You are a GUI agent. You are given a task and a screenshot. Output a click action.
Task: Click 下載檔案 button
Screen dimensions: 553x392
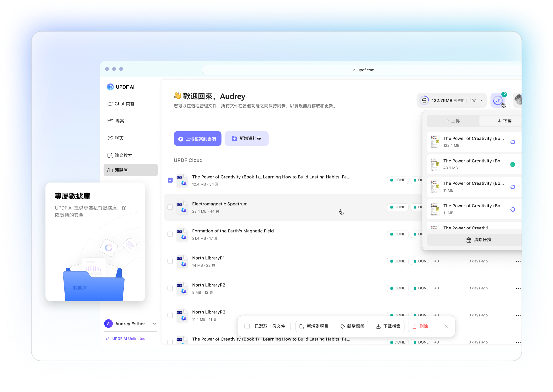[388, 326]
